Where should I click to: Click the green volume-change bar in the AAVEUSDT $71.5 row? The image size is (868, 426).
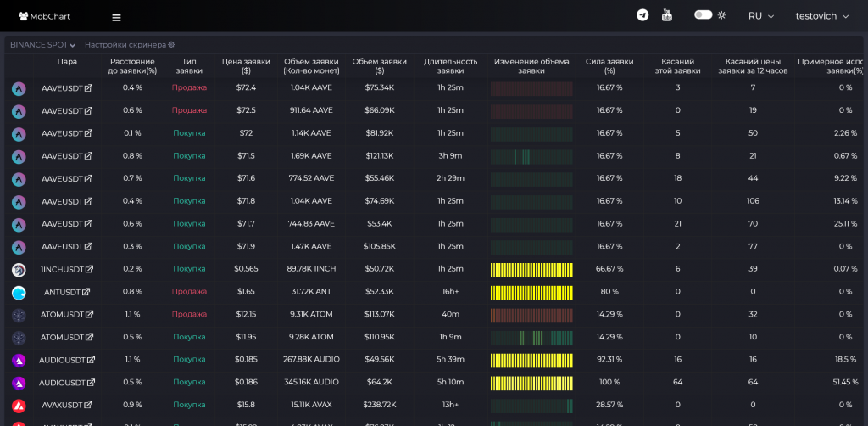point(531,157)
